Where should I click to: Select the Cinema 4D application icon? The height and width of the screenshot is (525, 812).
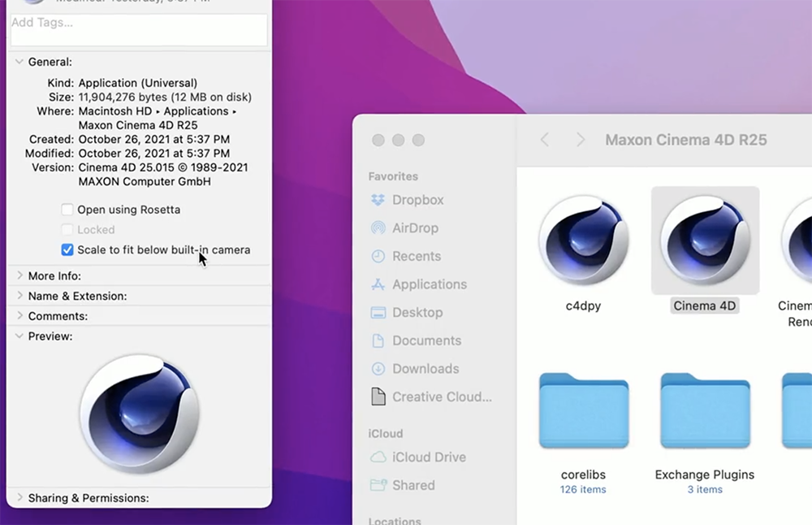coord(705,240)
